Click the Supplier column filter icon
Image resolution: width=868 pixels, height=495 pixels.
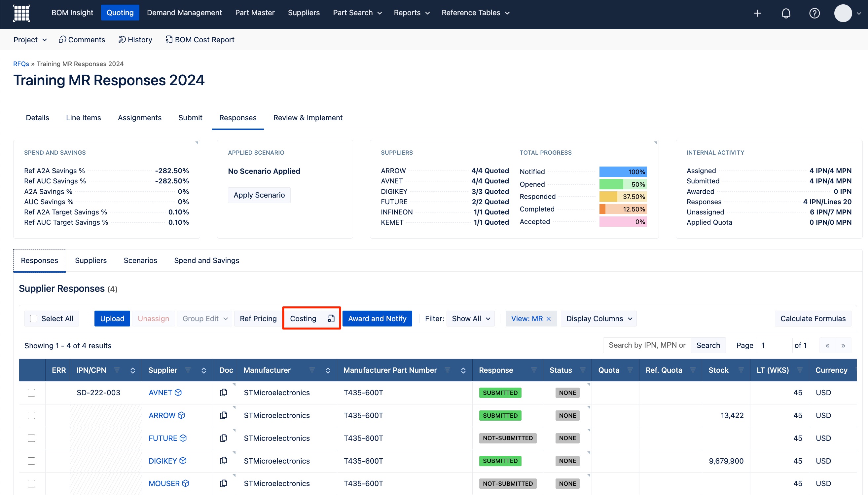point(188,370)
